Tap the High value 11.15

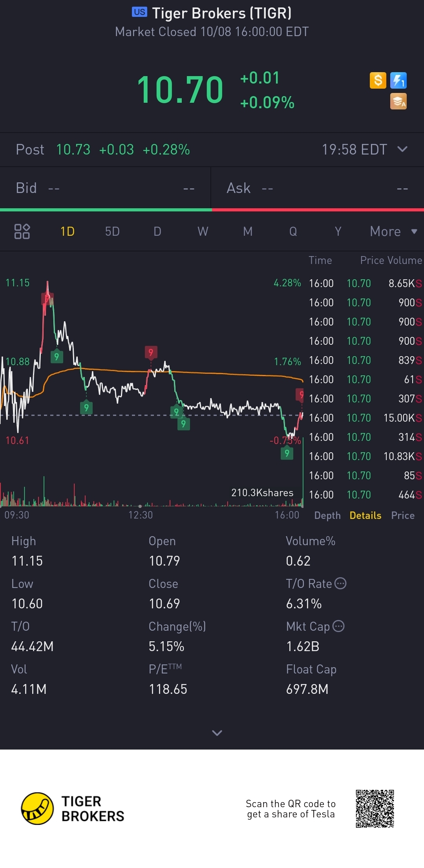[x=27, y=561]
